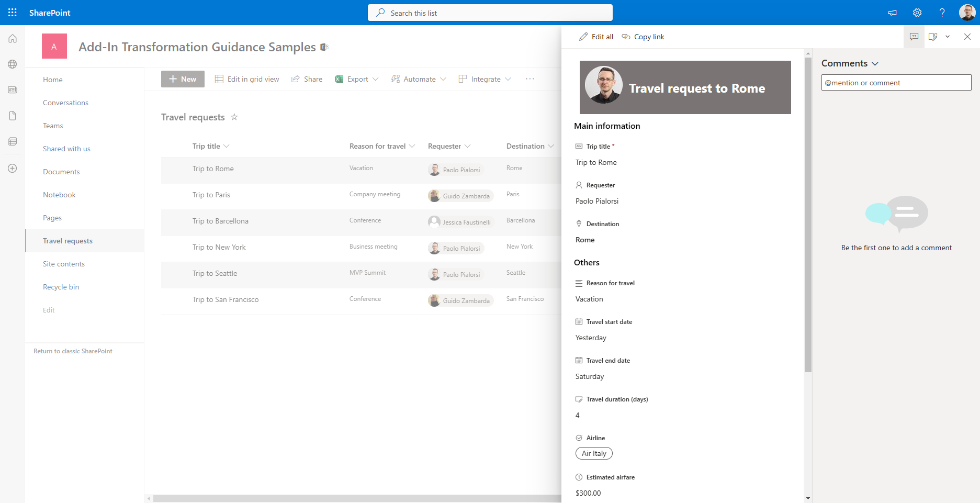Screen dimensions: 980x503
Task: Open the Comments pane icon
Action: (x=914, y=36)
